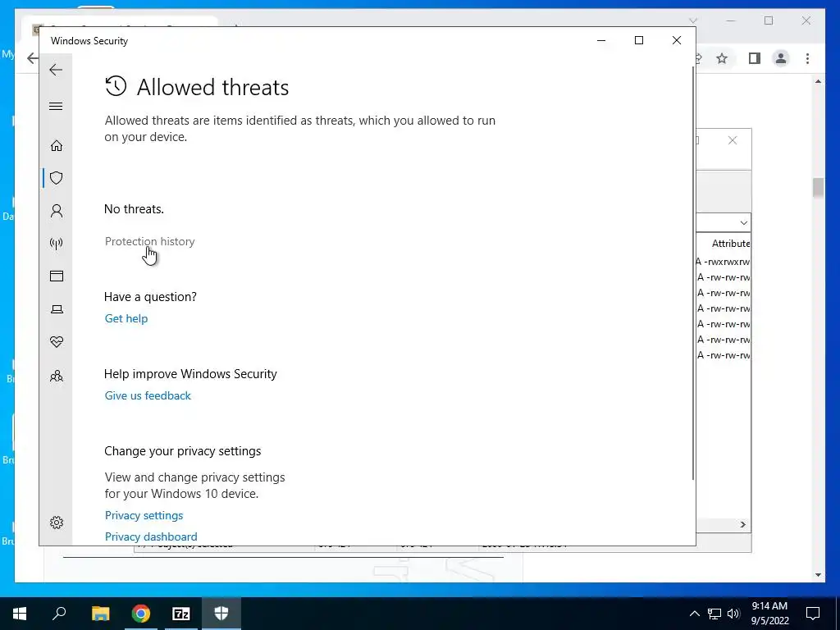This screenshot has width=840, height=630.
Task: Click the Chrome tab search chevron
Action: coord(693,21)
